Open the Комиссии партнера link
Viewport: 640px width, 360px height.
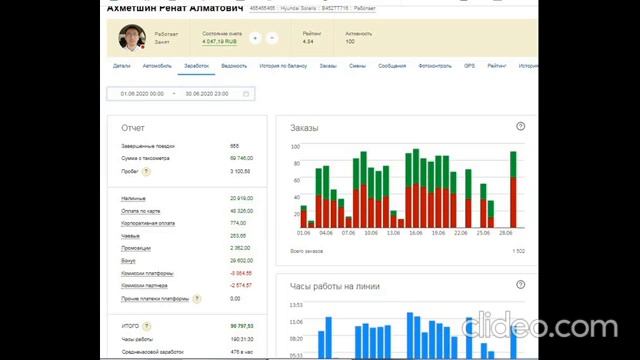pyautogui.click(x=144, y=286)
